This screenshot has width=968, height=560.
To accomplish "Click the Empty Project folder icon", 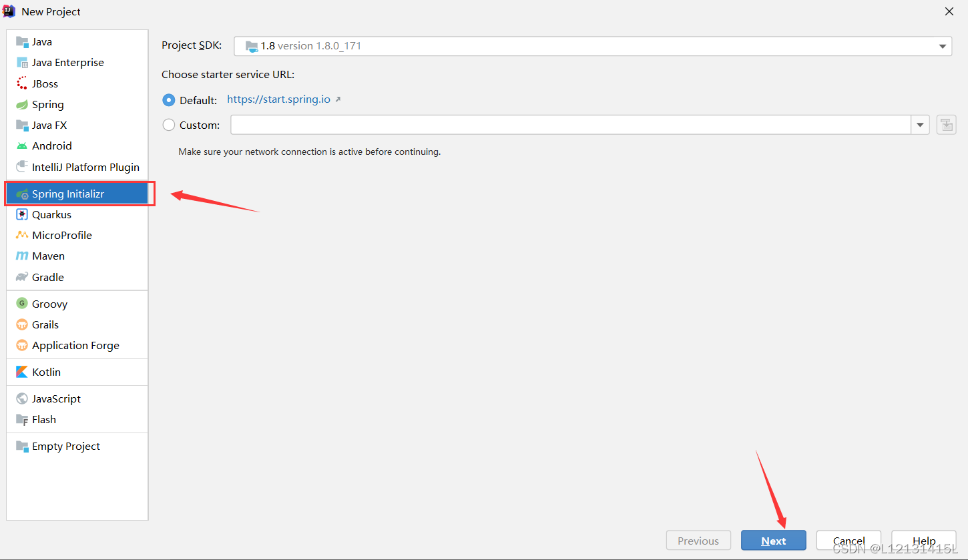I will (x=22, y=446).
